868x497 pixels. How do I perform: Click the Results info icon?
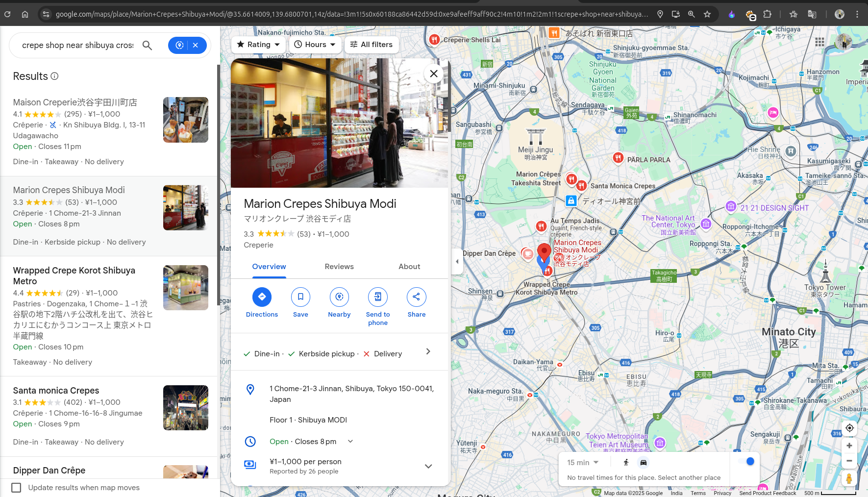click(55, 76)
